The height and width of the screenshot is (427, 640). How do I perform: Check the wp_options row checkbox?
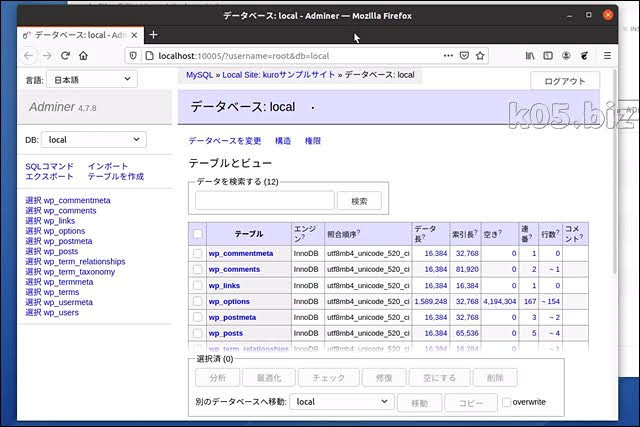click(x=198, y=301)
